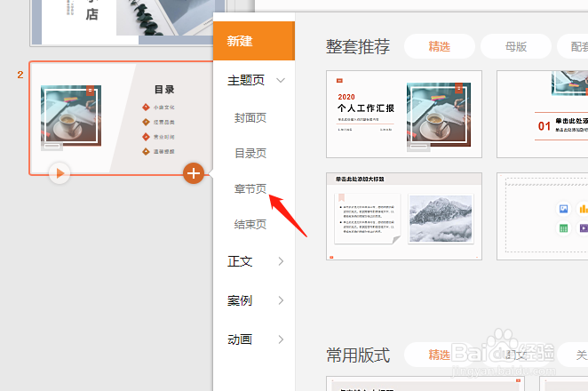This screenshot has height=391, width=588.
Task: Switch 整套推荐 filter to 配套
Action: [x=573, y=46]
